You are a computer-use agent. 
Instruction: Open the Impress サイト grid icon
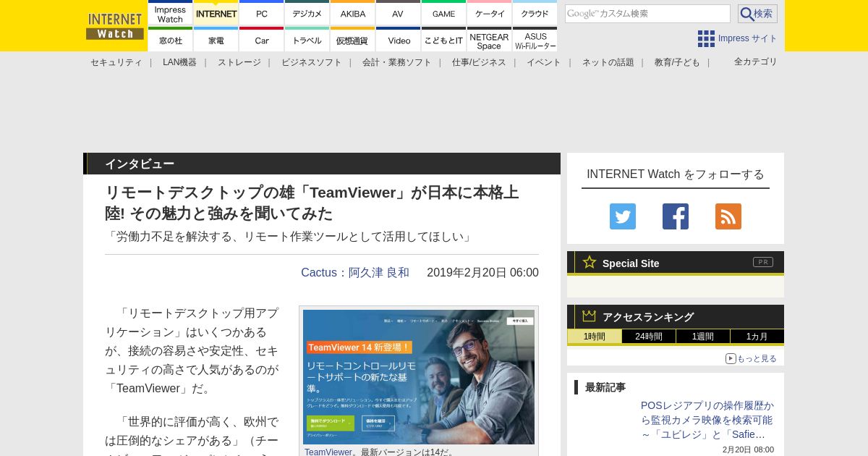(706, 38)
